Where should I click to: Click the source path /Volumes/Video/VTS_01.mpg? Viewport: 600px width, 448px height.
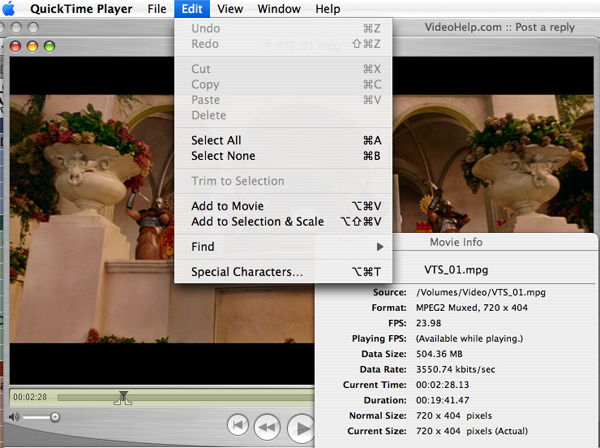481,293
